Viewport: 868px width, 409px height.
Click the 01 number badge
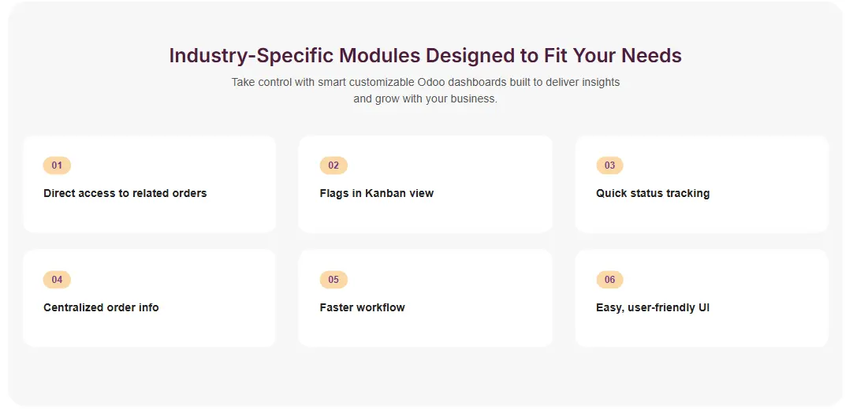pos(57,165)
